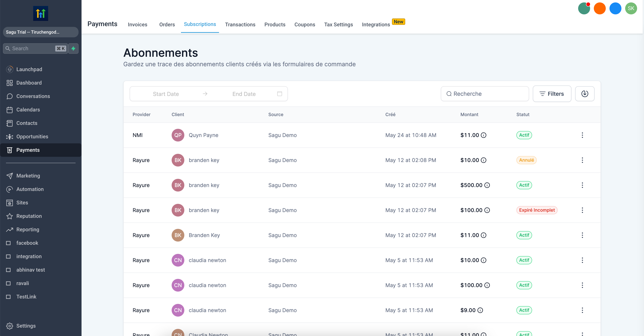Open Automation section in sidebar
Screen dimensions: 644x336
click(x=30, y=189)
